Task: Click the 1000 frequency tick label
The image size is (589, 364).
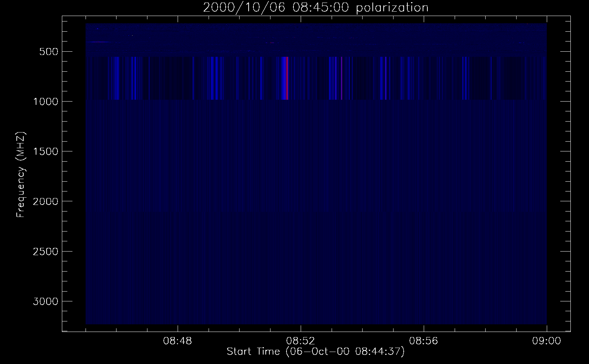Action: click(46, 102)
